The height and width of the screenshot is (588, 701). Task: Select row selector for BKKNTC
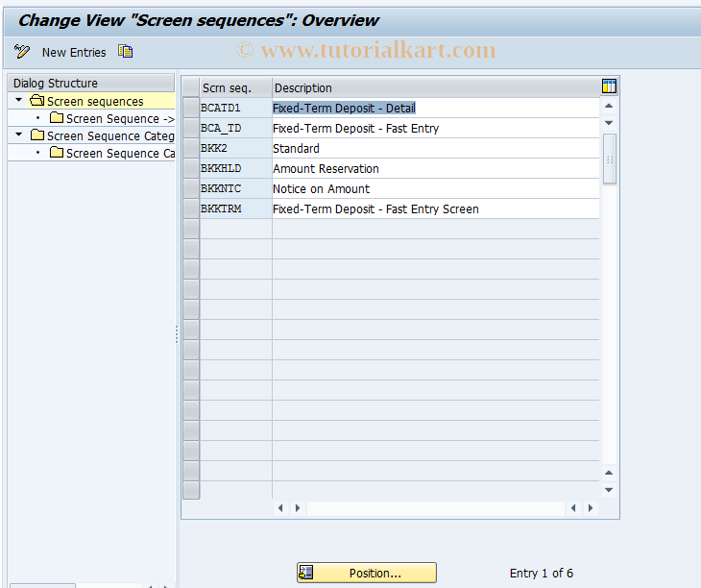pyautogui.click(x=191, y=188)
